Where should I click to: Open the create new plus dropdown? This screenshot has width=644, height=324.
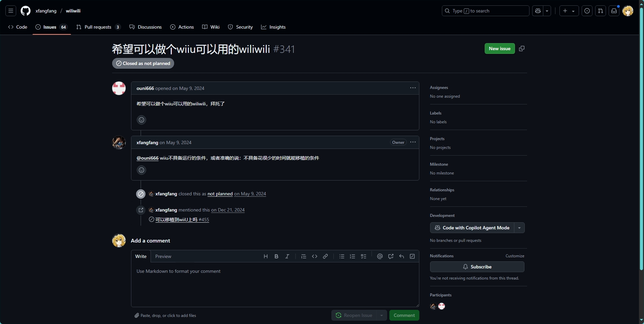click(569, 11)
